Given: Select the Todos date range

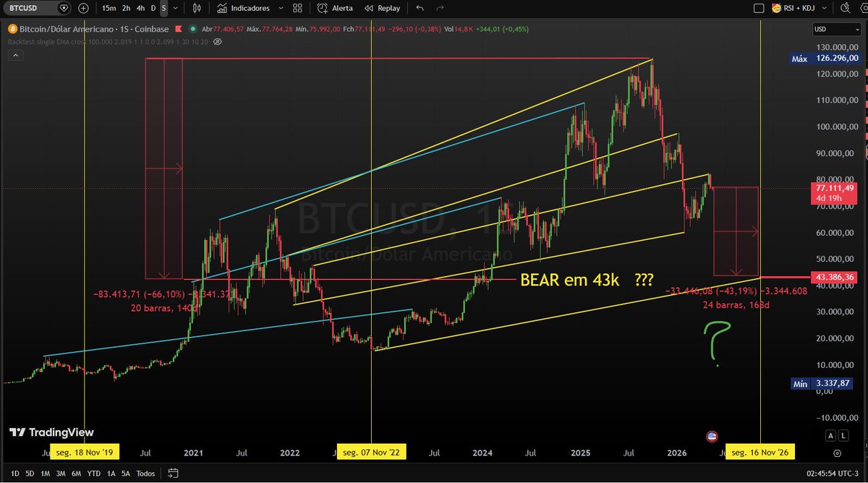Looking at the screenshot, I should pyautogui.click(x=145, y=474).
